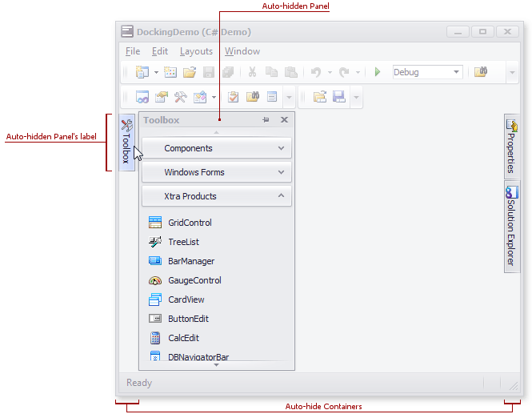Click the Redo arrow icon
The image size is (532, 414).
[344, 72]
